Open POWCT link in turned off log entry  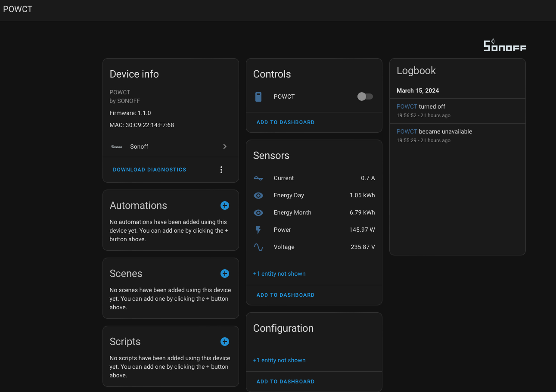407,106
